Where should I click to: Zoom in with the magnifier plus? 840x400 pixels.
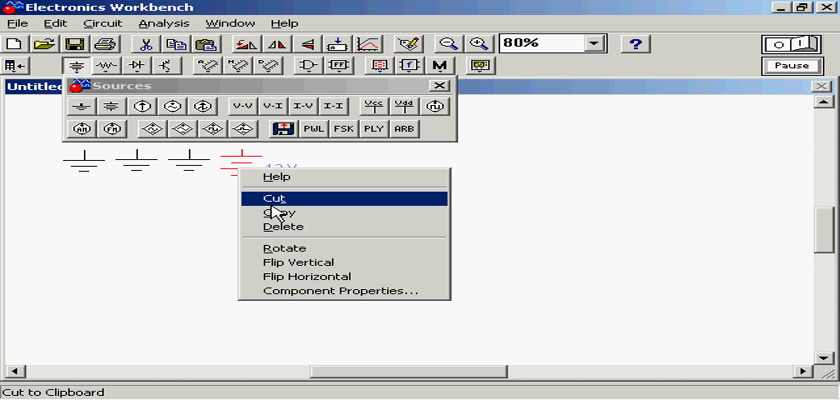coord(479,44)
